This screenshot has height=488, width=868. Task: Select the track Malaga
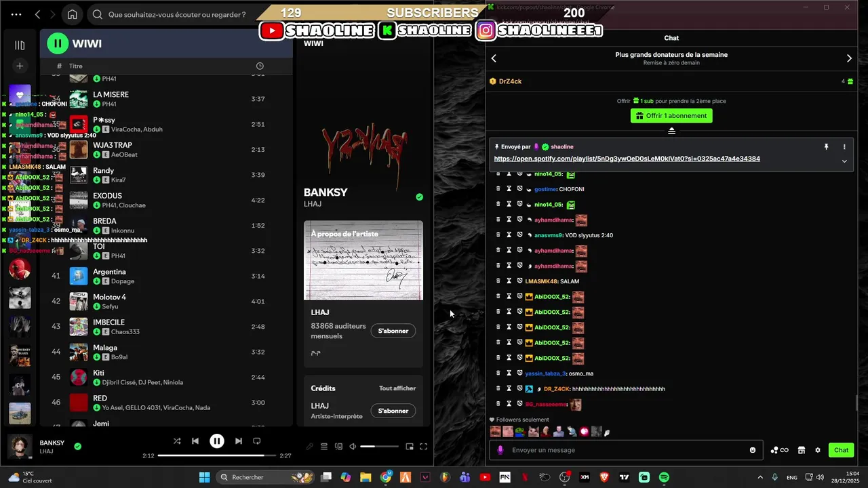[105, 348]
